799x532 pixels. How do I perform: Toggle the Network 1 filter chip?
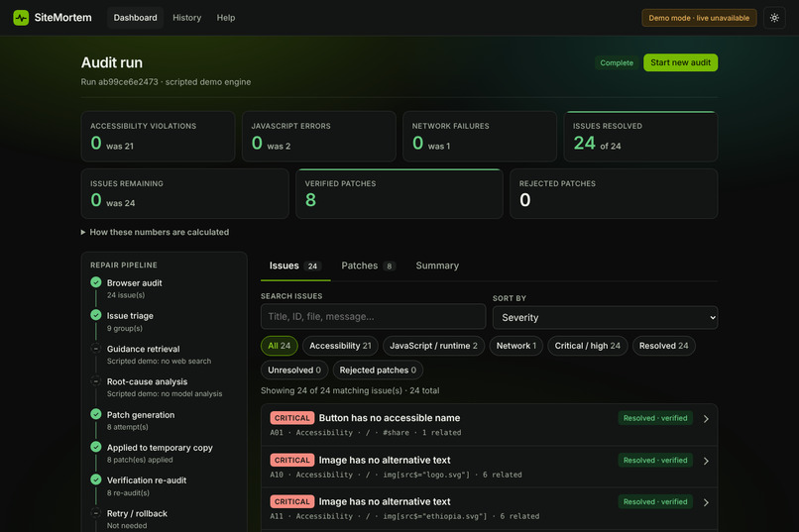[516, 346]
